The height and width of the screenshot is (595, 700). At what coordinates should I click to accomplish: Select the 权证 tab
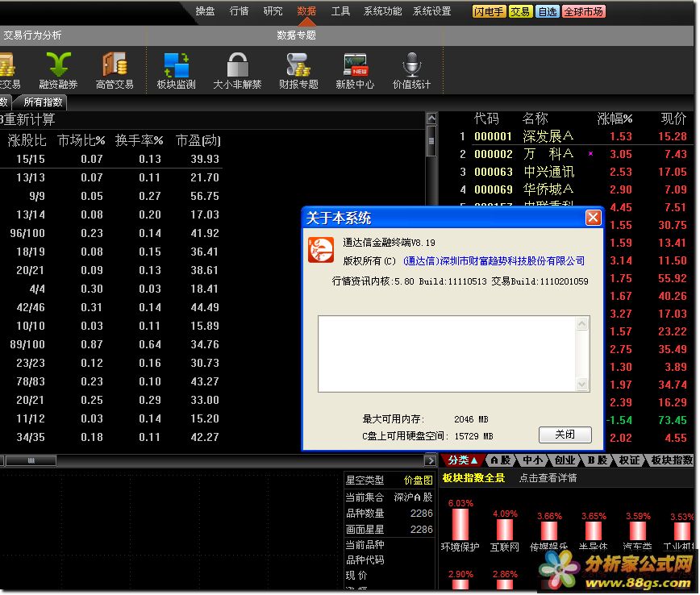point(630,460)
